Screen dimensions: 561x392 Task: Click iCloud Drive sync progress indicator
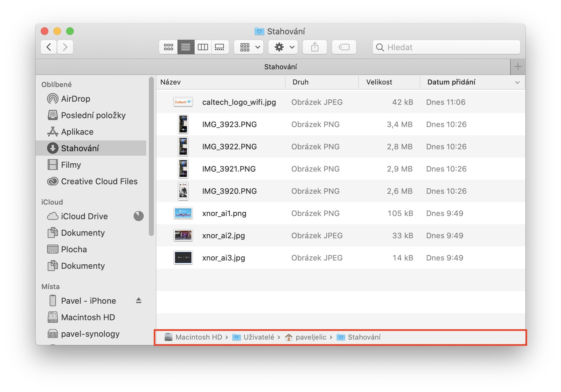[138, 216]
